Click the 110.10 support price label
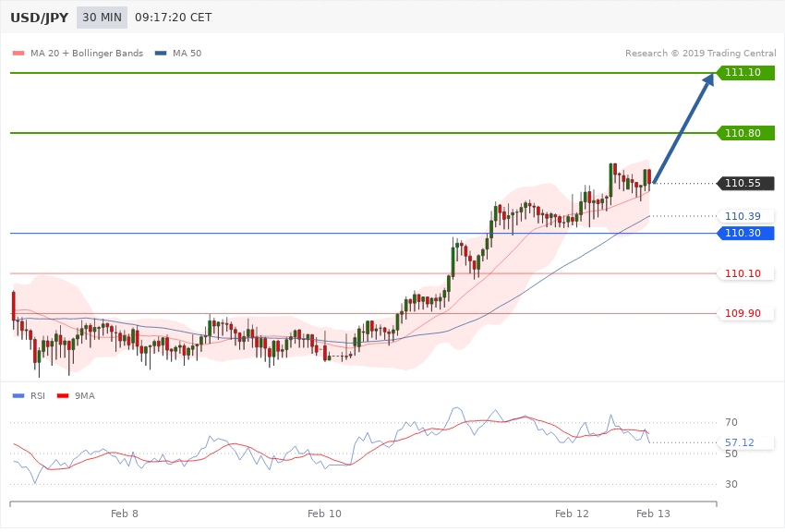785x532 pixels. [x=746, y=273]
